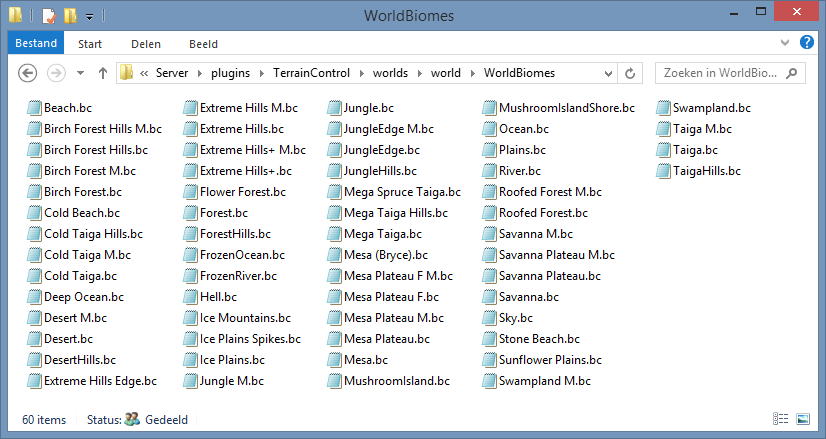Open the address bar history dropdown
The image size is (826, 439).
click(x=608, y=73)
